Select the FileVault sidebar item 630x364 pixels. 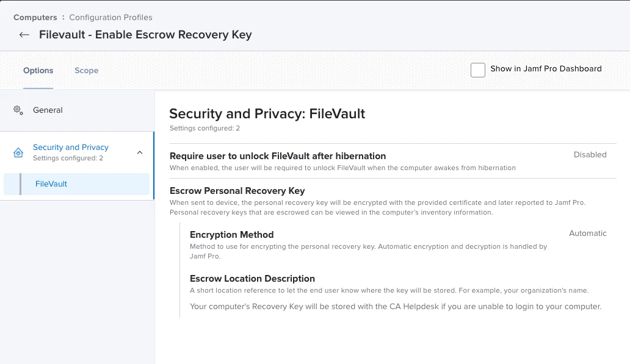click(x=76, y=184)
